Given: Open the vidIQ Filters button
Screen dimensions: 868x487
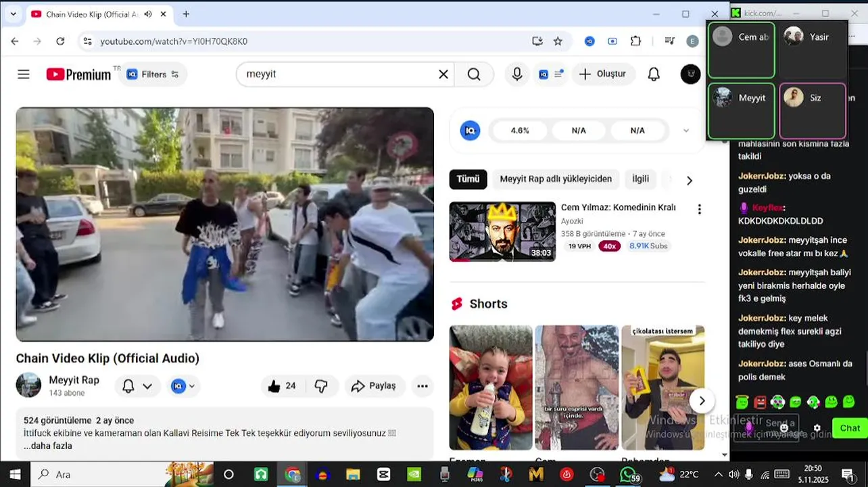Looking at the screenshot, I should 153,74.
